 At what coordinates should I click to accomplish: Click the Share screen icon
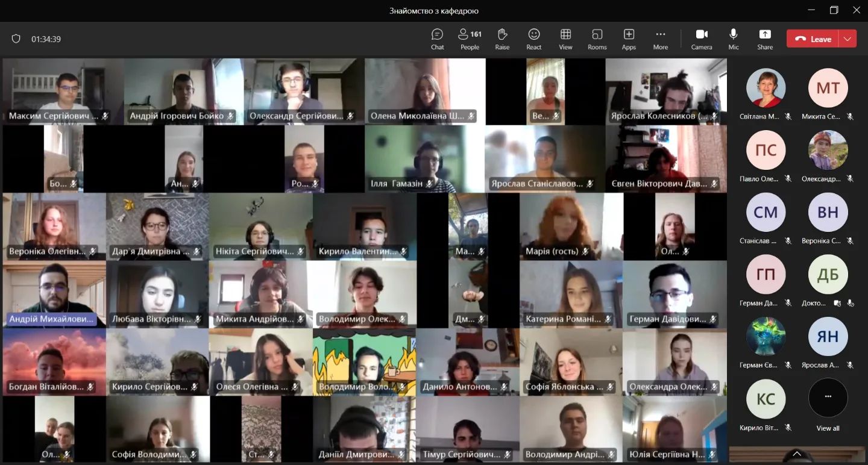pos(765,34)
